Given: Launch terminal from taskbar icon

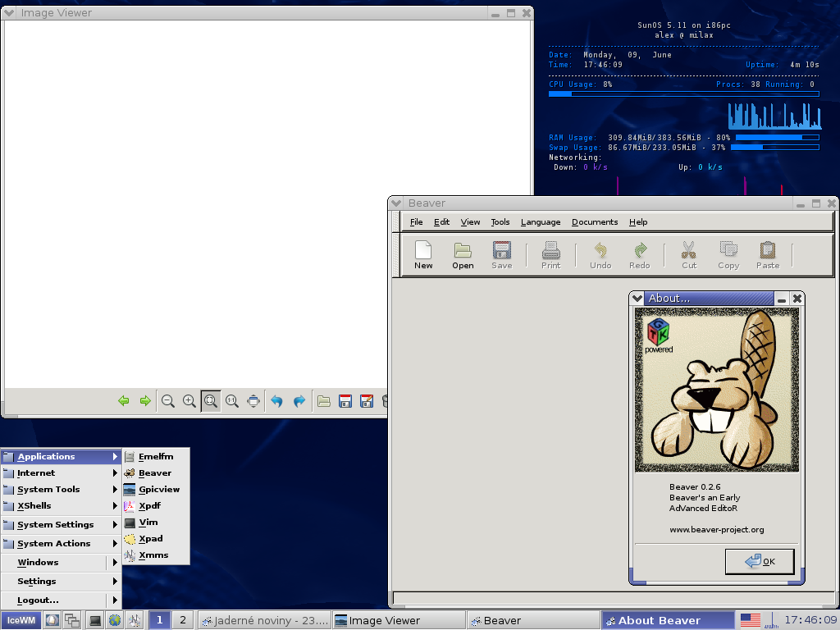Looking at the screenshot, I should pos(95,620).
